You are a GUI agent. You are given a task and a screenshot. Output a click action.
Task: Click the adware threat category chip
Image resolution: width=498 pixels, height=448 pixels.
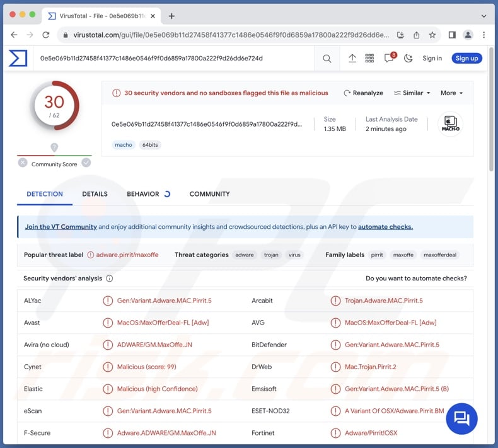coord(245,255)
